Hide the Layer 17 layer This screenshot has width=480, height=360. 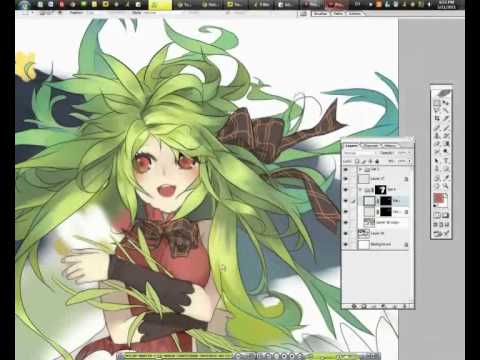coord(346,179)
